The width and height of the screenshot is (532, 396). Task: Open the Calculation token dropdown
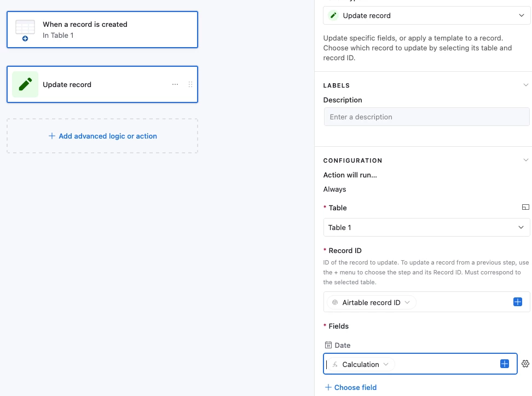[x=361, y=364]
